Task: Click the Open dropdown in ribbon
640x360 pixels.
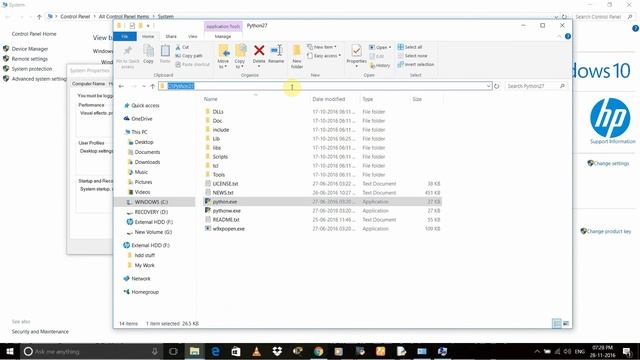Action: 380,47
